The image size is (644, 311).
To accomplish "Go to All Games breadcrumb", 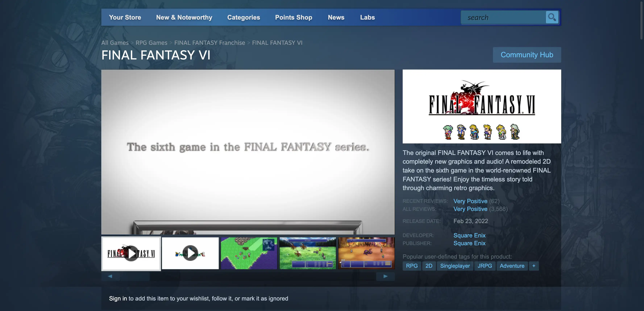I will coord(115,43).
